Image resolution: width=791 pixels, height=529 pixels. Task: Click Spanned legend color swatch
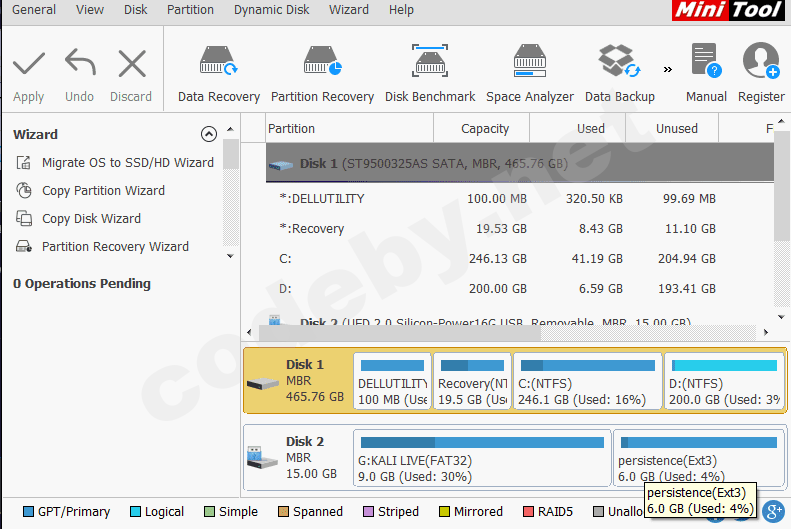pyautogui.click(x=283, y=512)
